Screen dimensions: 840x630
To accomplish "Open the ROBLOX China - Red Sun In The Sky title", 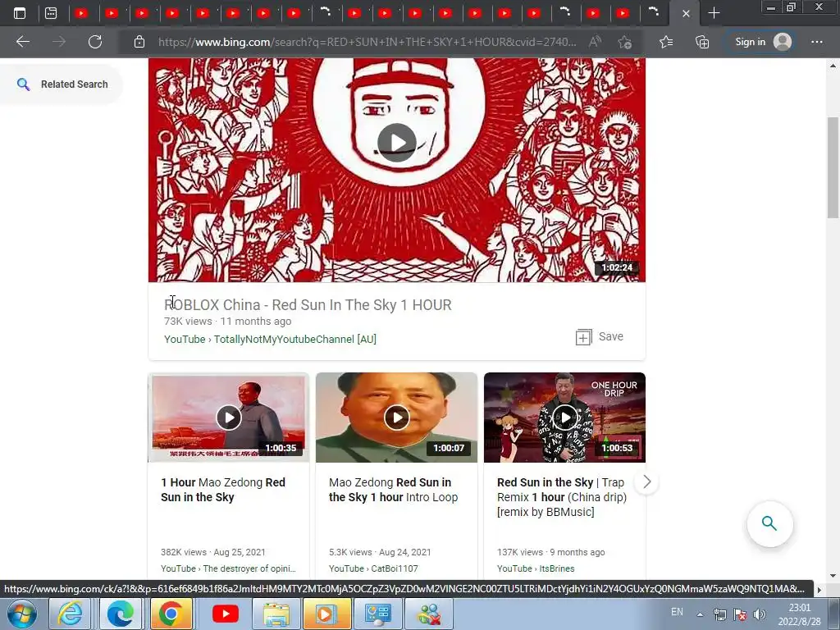I will [308, 305].
